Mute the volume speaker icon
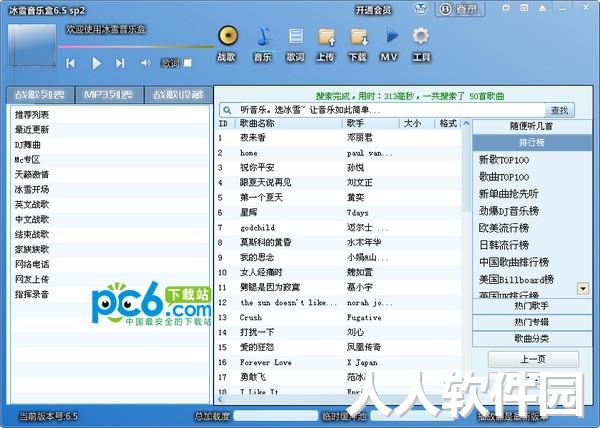 (146, 62)
